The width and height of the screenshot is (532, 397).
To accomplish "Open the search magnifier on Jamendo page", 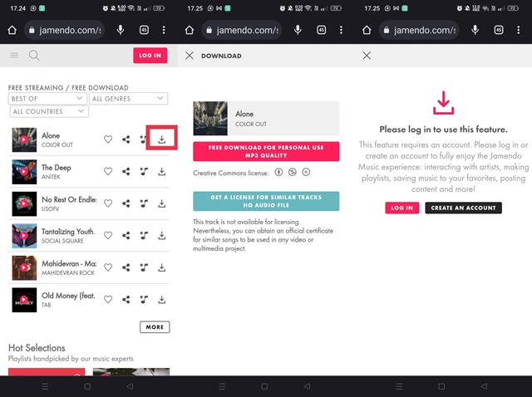I will [x=34, y=56].
